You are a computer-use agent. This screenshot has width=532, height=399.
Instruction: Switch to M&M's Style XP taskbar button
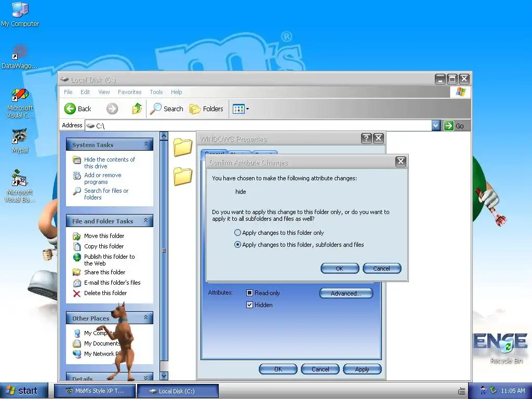[95, 391]
